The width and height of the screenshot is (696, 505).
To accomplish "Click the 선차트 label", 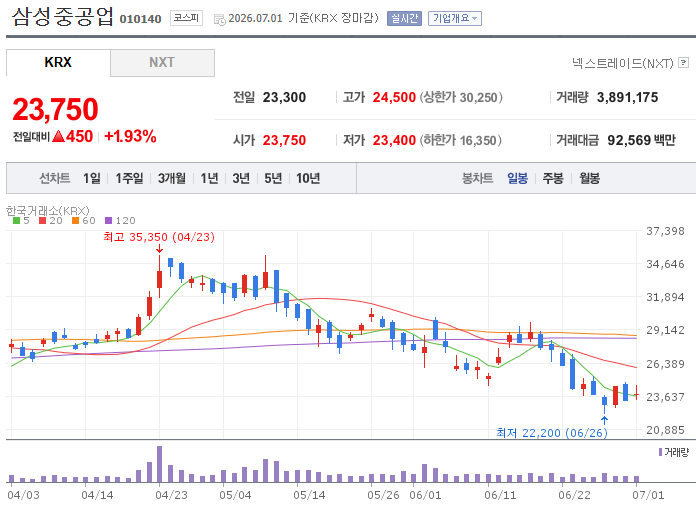I will (55, 178).
